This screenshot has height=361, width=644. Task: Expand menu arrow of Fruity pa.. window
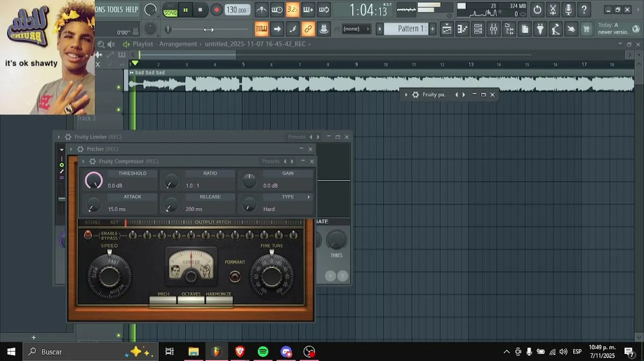(406, 95)
